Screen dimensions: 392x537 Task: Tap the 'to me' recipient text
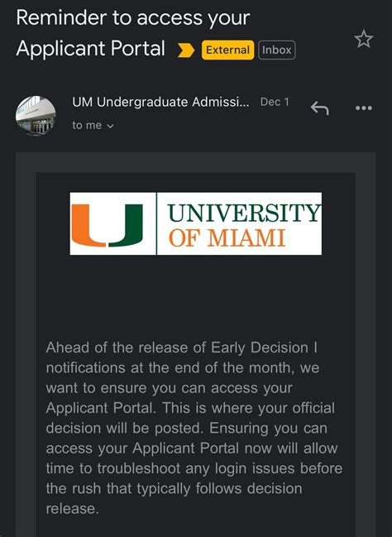click(87, 125)
